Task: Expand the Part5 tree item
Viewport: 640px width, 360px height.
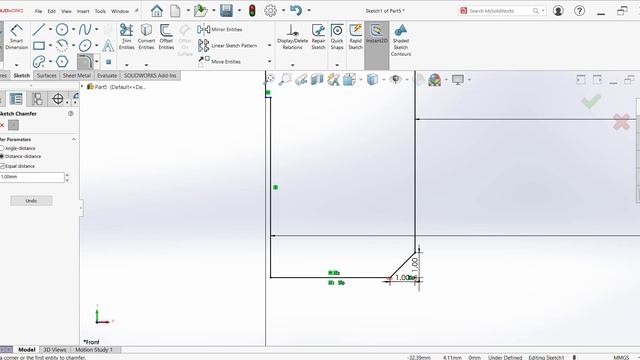Action: point(82,87)
